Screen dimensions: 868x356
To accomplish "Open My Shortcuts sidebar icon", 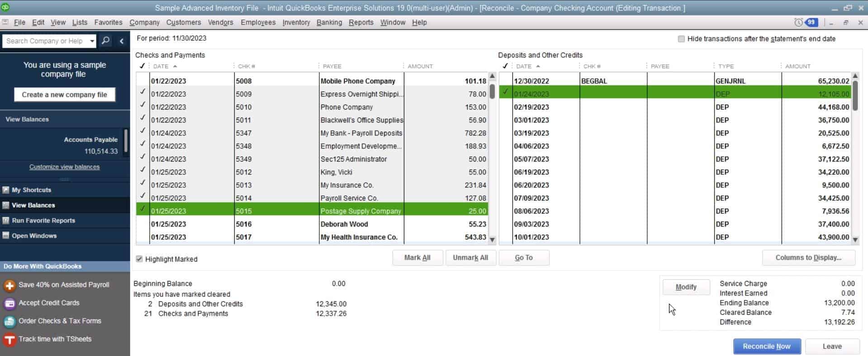I will coord(6,190).
